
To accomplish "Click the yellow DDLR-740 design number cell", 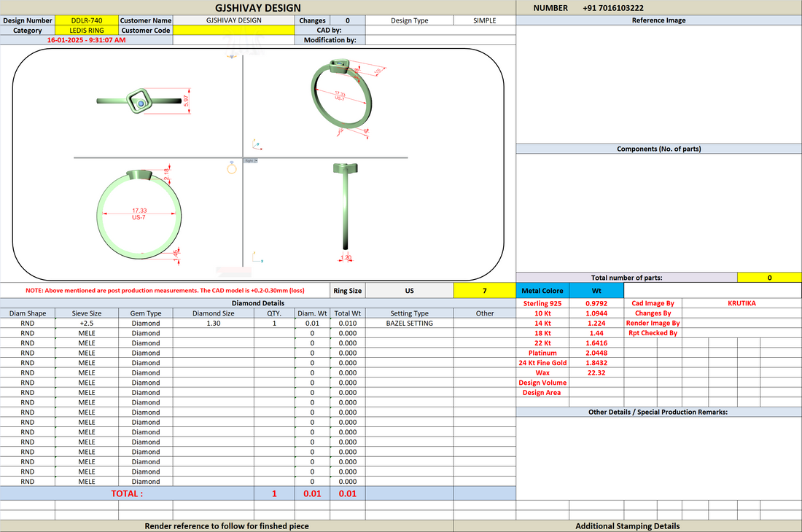I will coord(87,20).
